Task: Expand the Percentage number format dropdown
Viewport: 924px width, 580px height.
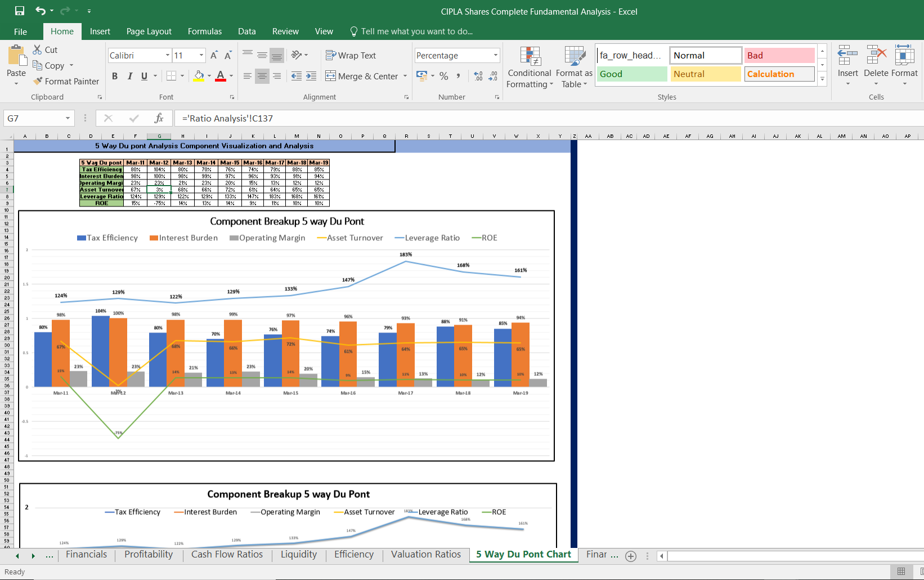Action: tap(495, 55)
